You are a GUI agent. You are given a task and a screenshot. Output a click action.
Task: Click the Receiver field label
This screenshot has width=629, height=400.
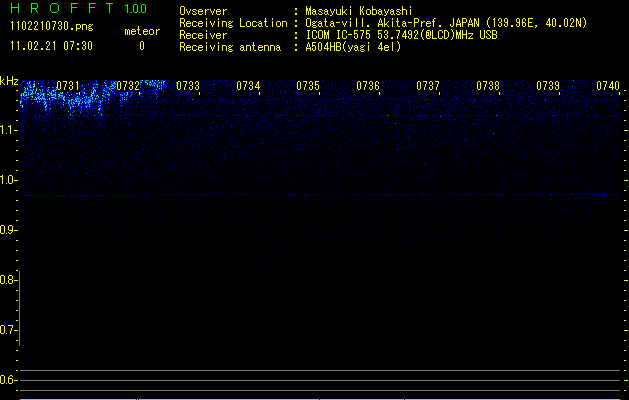[203, 35]
